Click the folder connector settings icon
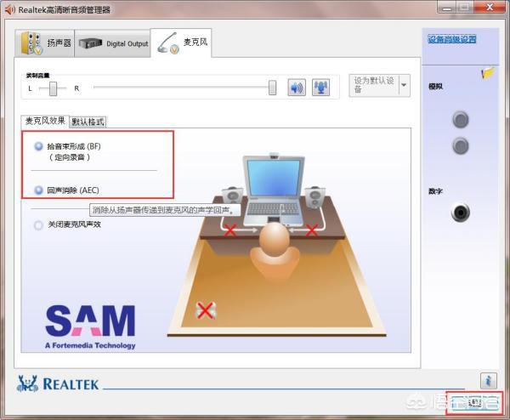The image size is (510, 420). 488,73
